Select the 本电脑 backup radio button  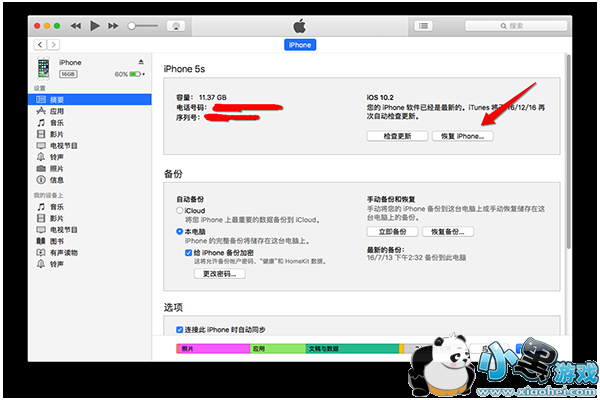(179, 231)
